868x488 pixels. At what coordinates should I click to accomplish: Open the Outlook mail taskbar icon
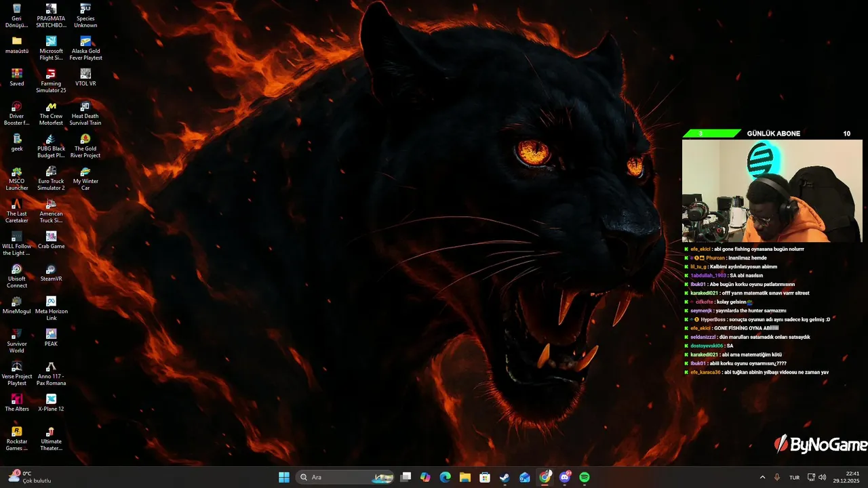[525, 477]
